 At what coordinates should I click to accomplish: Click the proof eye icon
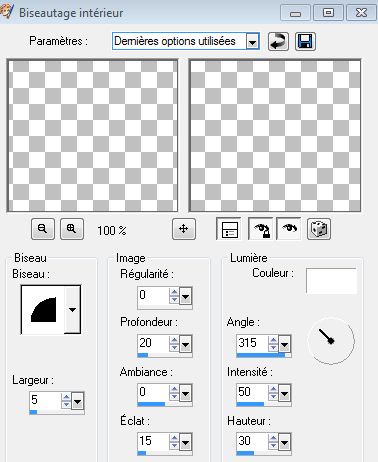[x=289, y=229]
